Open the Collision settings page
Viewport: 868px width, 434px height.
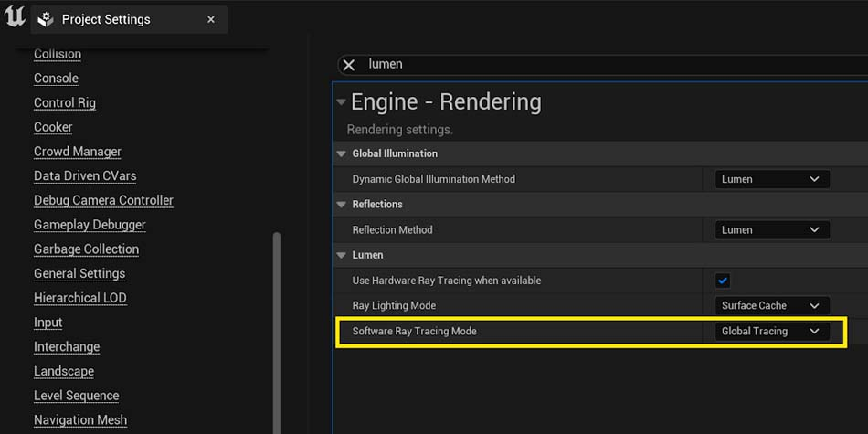[58, 54]
